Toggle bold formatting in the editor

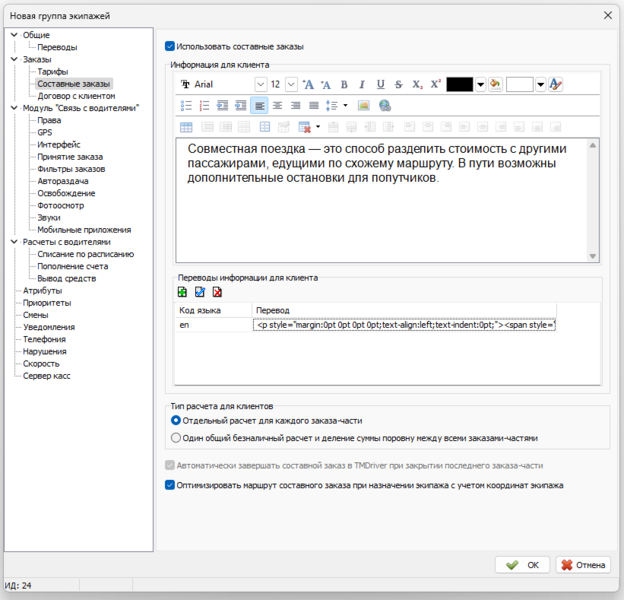[x=344, y=85]
